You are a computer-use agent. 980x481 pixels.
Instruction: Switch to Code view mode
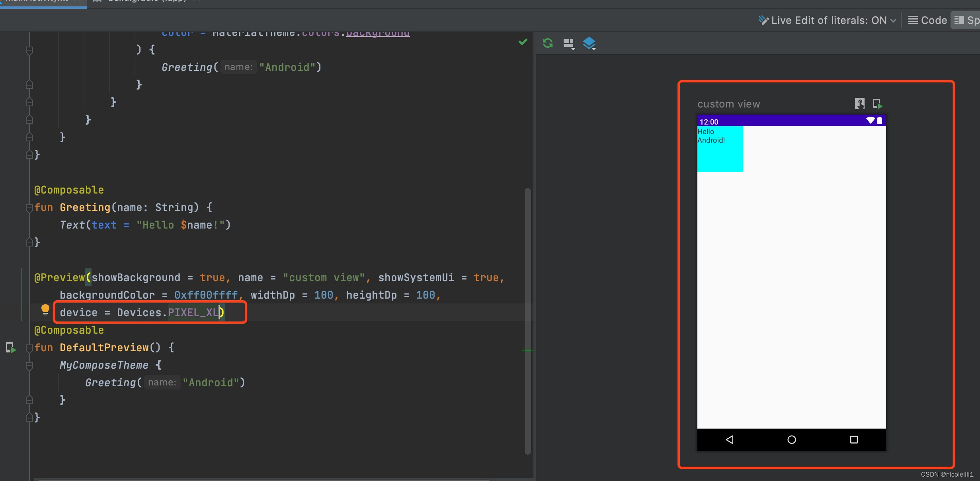[x=927, y=20]
